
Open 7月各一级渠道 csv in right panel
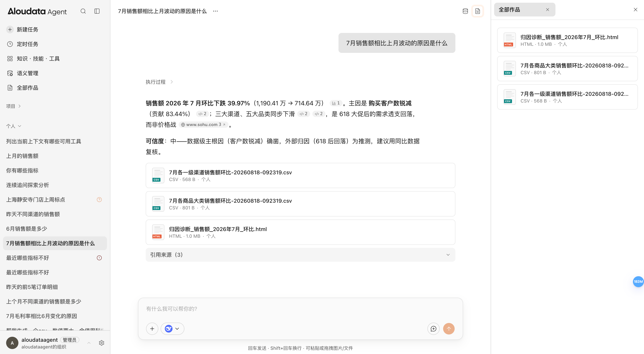coord(568,97)
